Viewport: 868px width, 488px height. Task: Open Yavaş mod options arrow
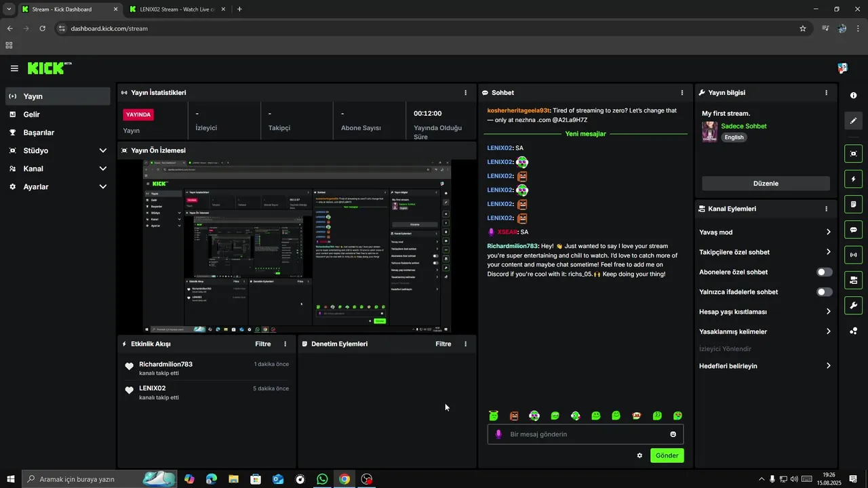point(829,232)
